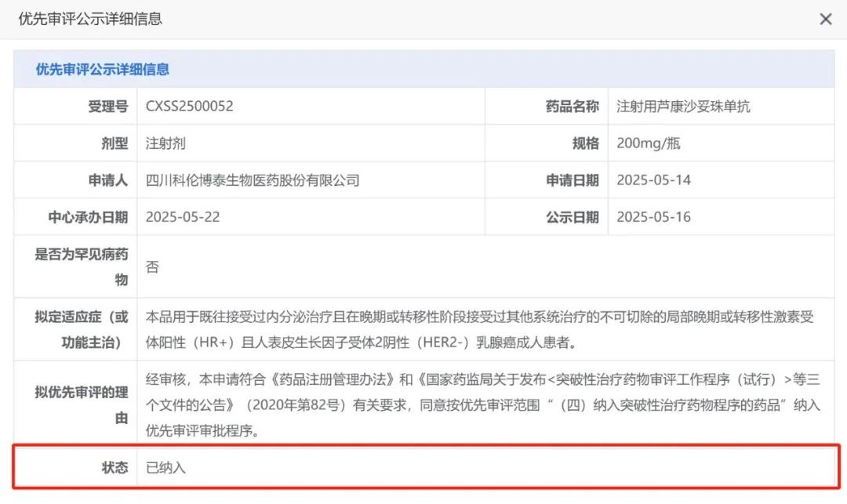
Task: Click the proposed indication description text
Action: click(480, 330)
